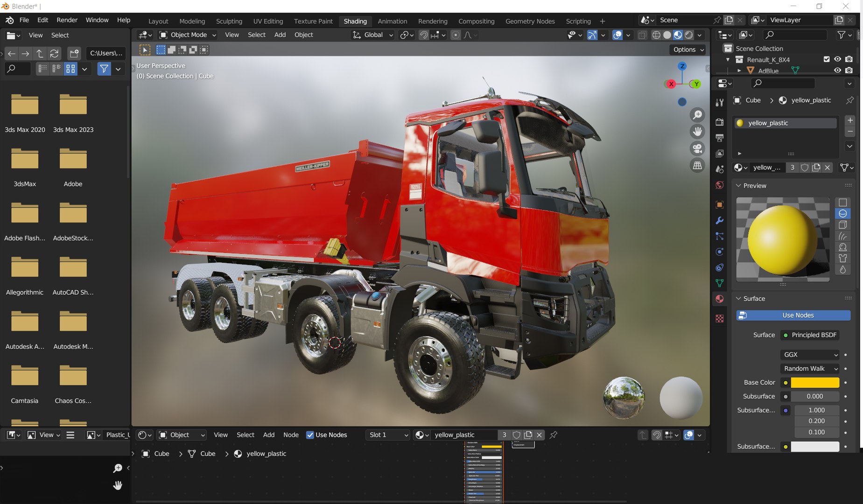This screenshot has width=863, height=504.
Task: Click Select Box tool icon in viewport
Action: pos(145,50)
